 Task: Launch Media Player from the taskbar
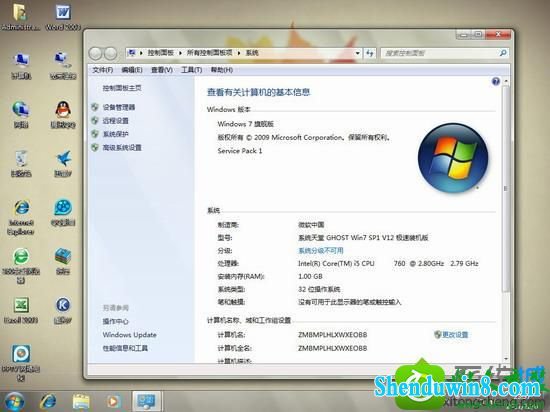point(113,401)
